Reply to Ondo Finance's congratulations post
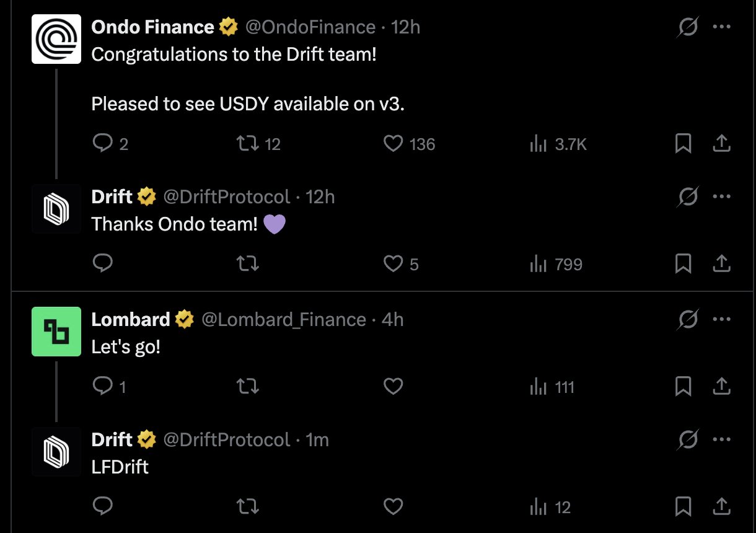 click(x=102, y=144)
